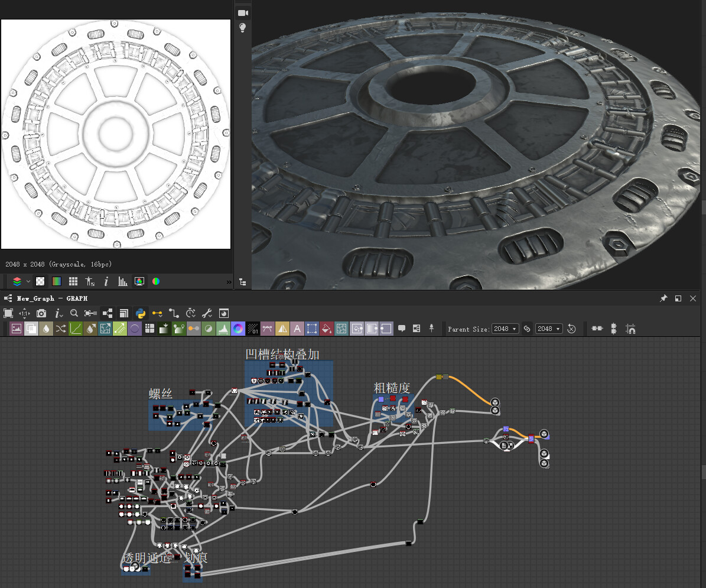Viewport: 706px width, 588px height.
Task: Pin the graph panel using the pin button
Action: (x=665, y=298)
